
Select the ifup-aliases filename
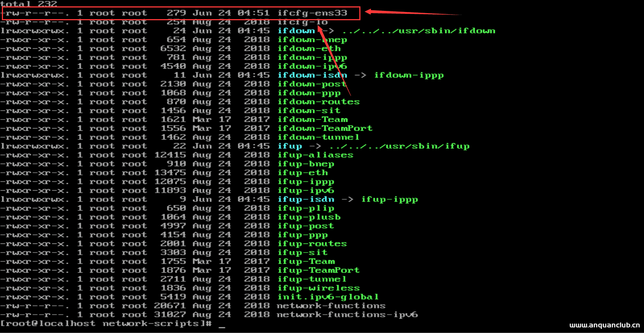[315, 155]
